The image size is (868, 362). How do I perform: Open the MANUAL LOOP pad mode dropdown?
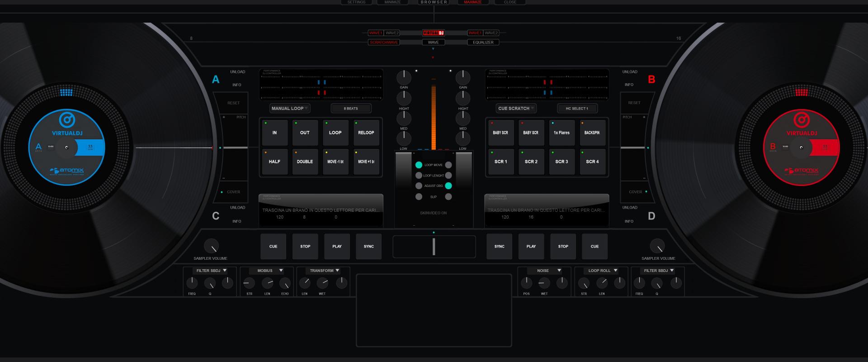290,108
